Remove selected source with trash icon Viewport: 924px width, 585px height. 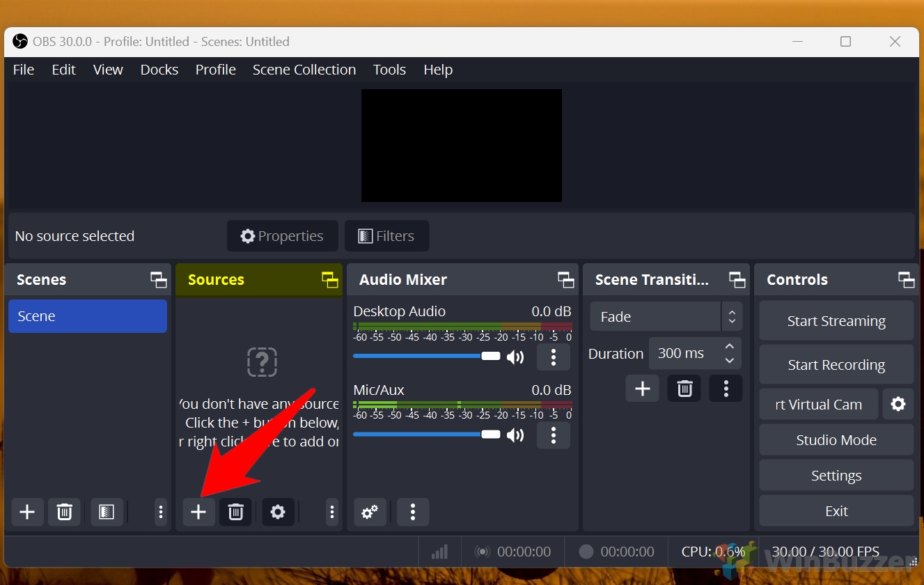[x=236, y=513]
